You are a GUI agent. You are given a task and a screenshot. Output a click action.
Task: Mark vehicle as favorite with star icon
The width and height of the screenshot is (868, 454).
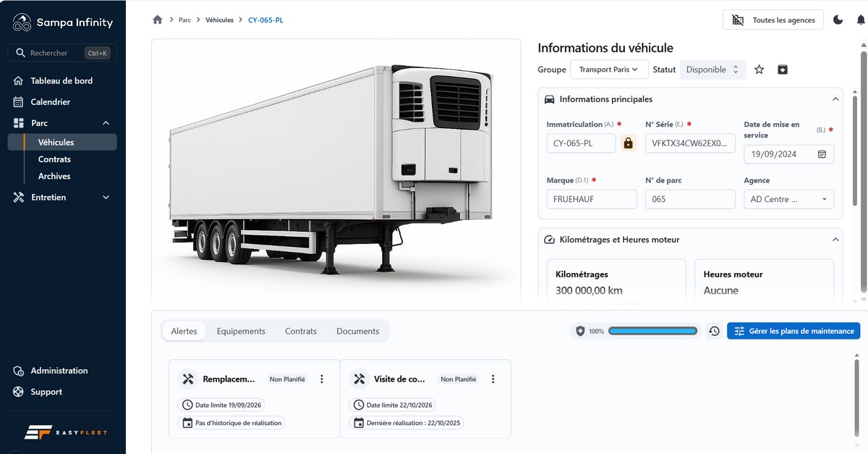click(x=759, y=70)
